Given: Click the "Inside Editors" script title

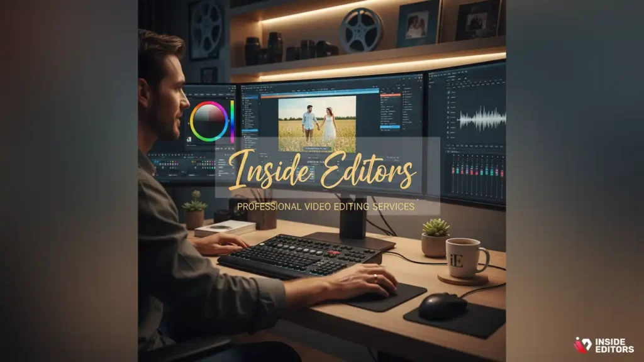Looking at the screenshot, I should click(323, 170).
